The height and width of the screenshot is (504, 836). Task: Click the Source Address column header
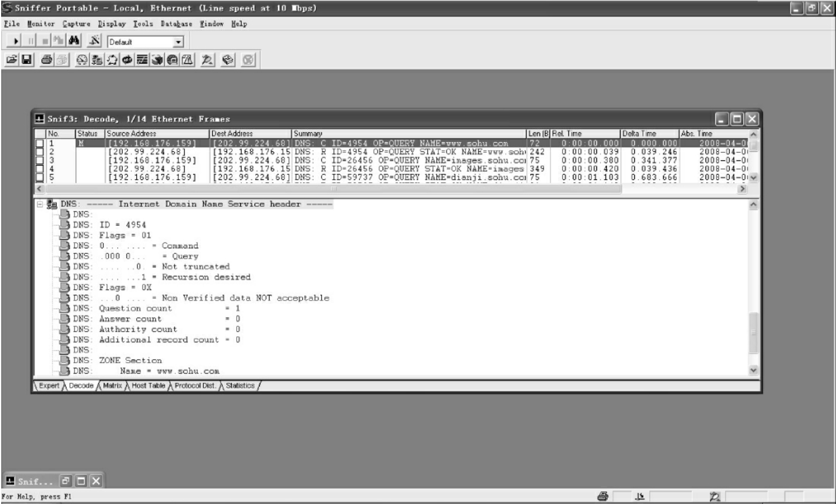coord(157,133)
